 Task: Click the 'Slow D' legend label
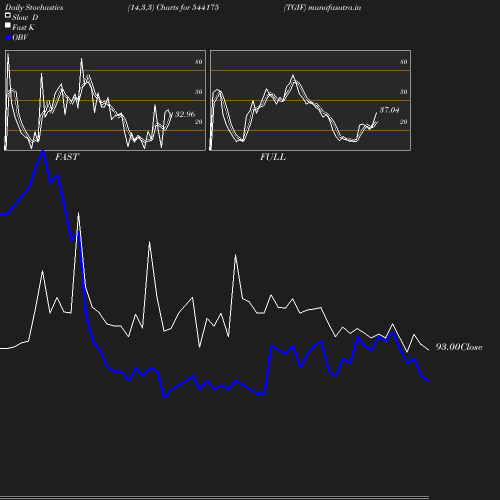[x=25, y=17]
